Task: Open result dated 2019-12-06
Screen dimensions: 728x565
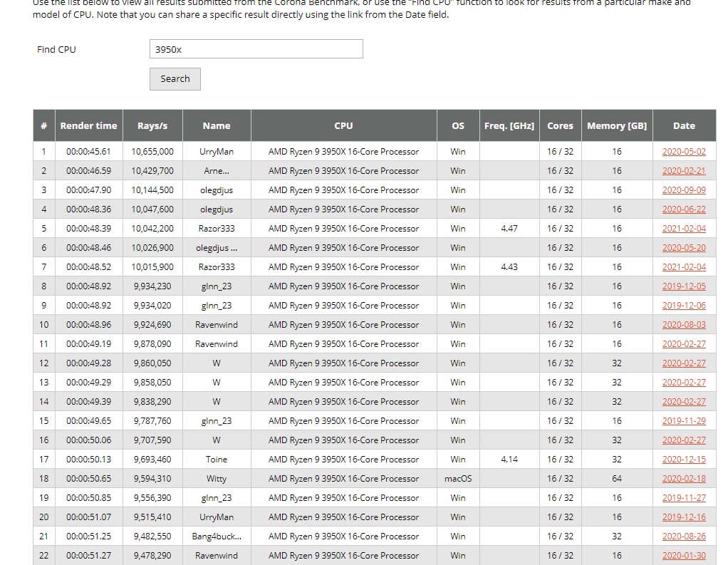Action: tap(683, 306)
